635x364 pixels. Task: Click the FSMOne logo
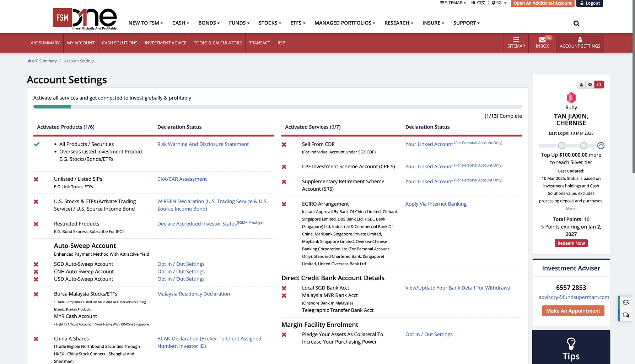point(85,19)
